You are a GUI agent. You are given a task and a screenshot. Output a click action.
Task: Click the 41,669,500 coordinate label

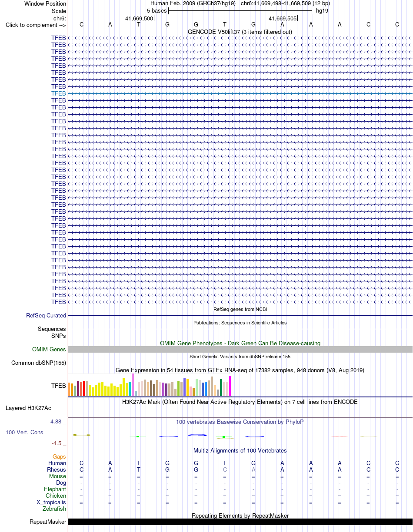[139, 19]
